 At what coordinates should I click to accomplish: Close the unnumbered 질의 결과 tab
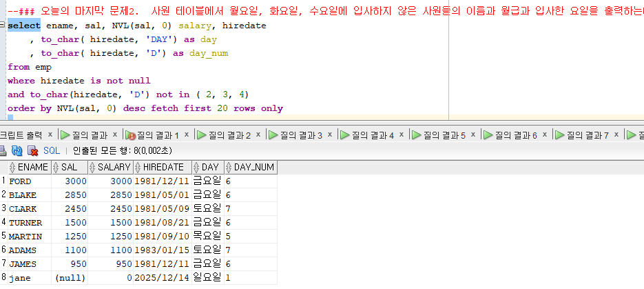pos(115,134)
